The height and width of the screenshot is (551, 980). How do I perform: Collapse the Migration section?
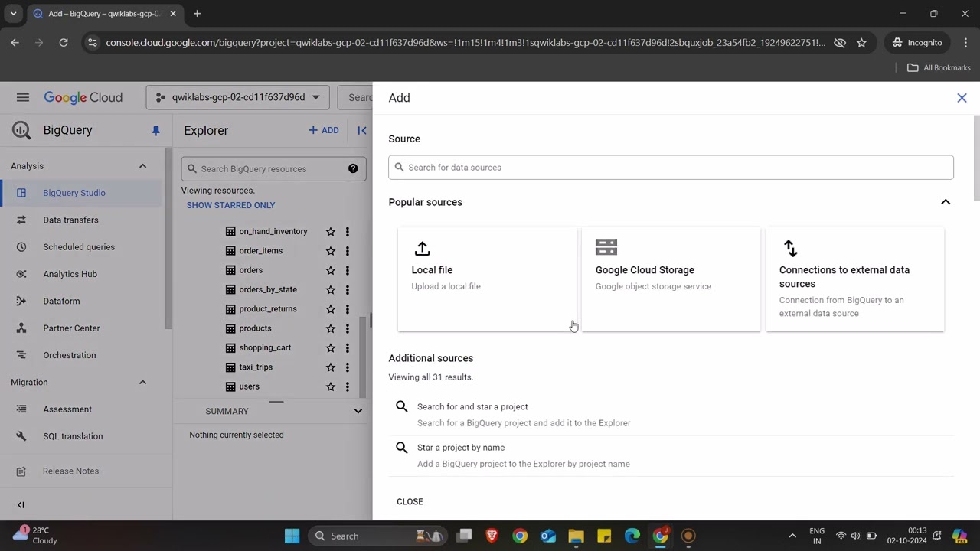point(142,382)
